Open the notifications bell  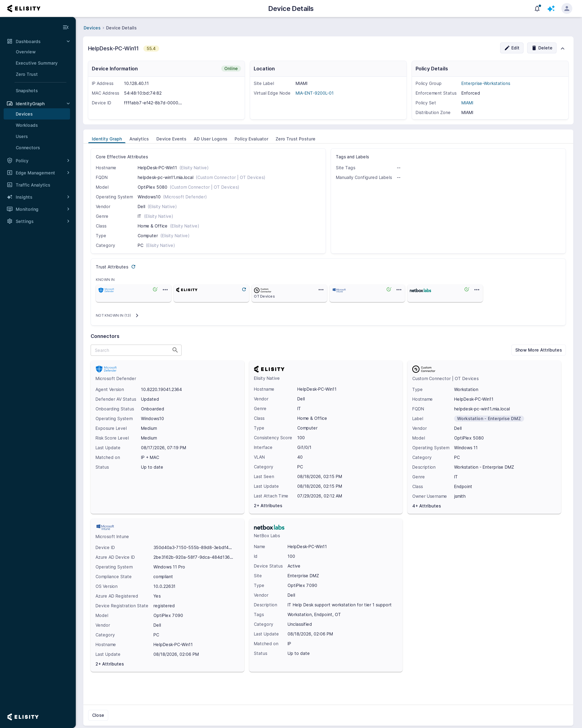tap(537, 8)
